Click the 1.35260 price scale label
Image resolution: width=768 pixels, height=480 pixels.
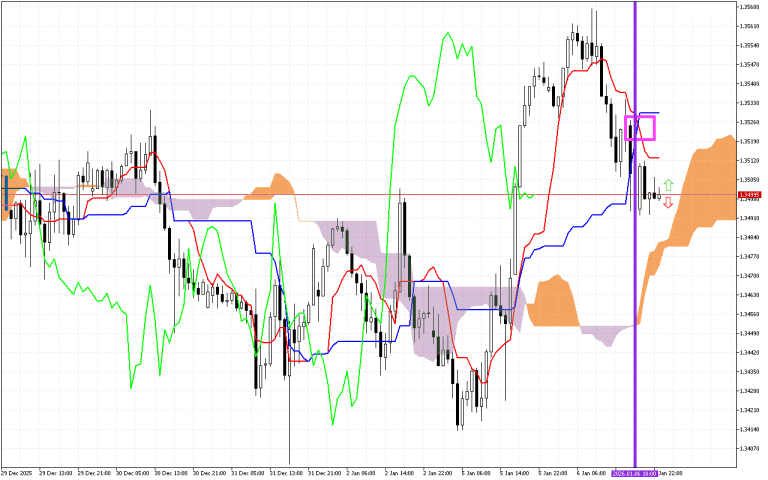click(x=749, y=122)
